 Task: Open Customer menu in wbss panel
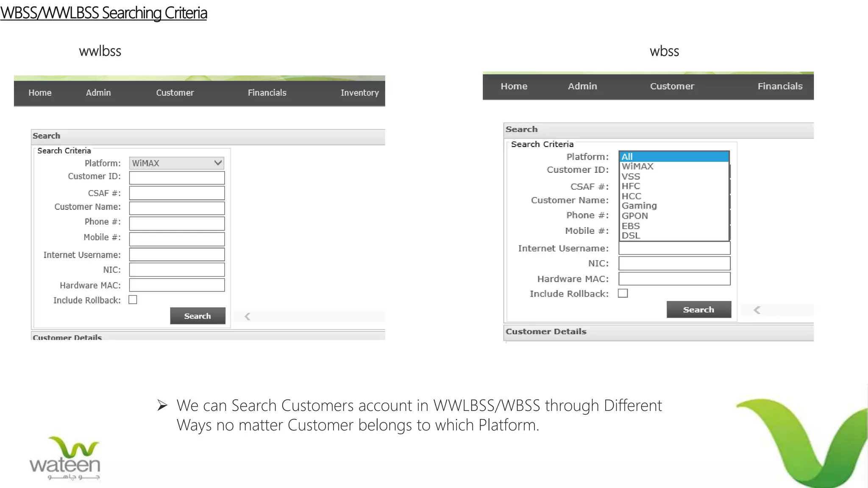(x=672, y=86)
